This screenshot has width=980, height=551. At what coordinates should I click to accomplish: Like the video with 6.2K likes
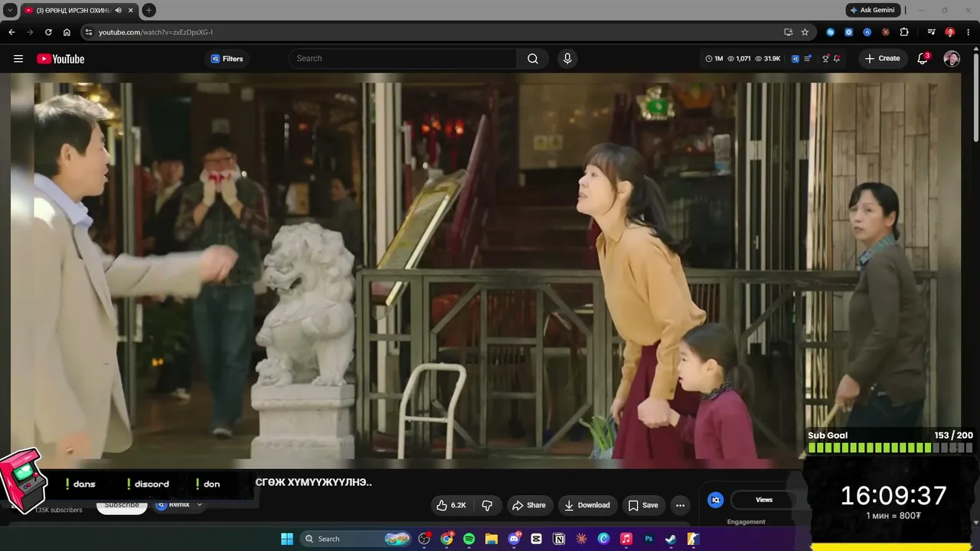(x=451, y=505)
